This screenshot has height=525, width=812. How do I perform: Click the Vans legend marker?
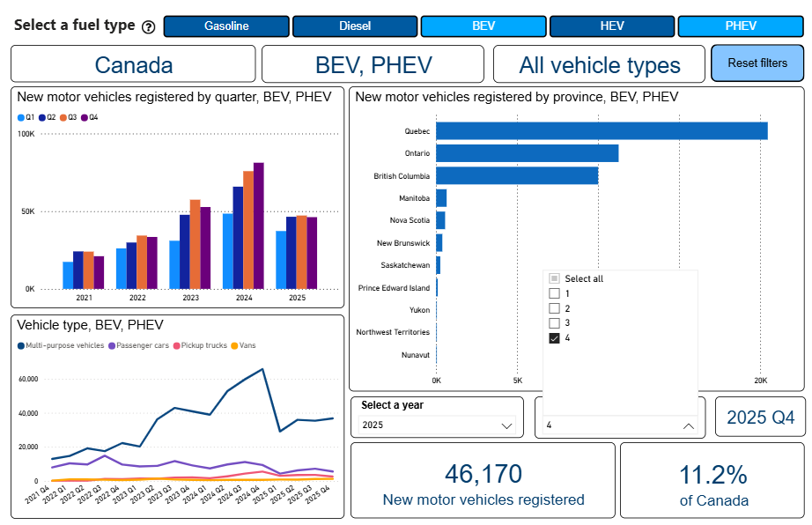coord(233,345)
